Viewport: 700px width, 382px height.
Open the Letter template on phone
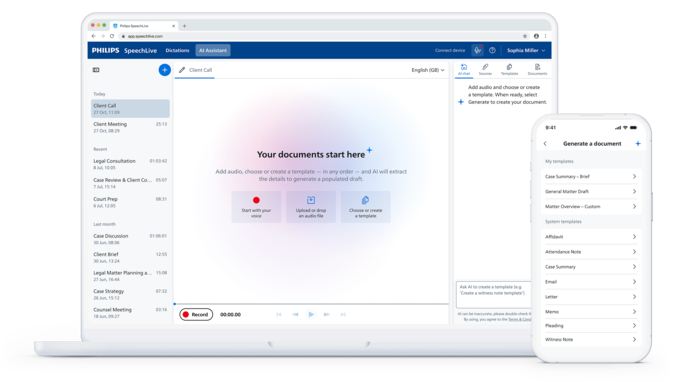click(591, 297)
